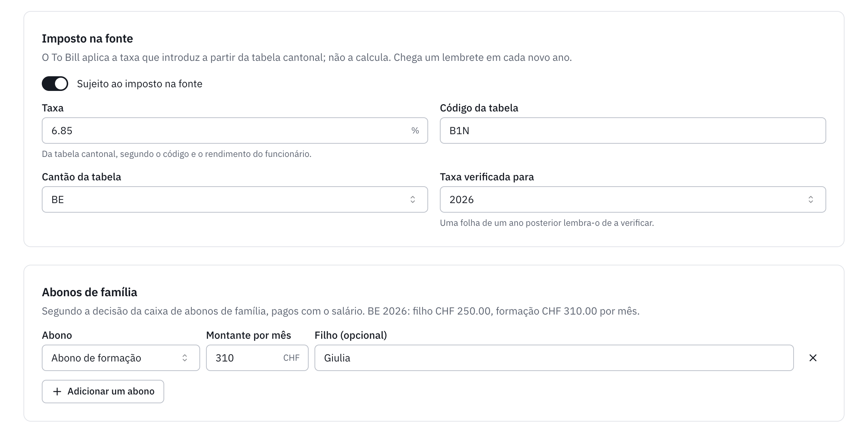Click the Taxa verificada para label
The height and width of the screenshot is (437, 868).
(x=487, y=177)
